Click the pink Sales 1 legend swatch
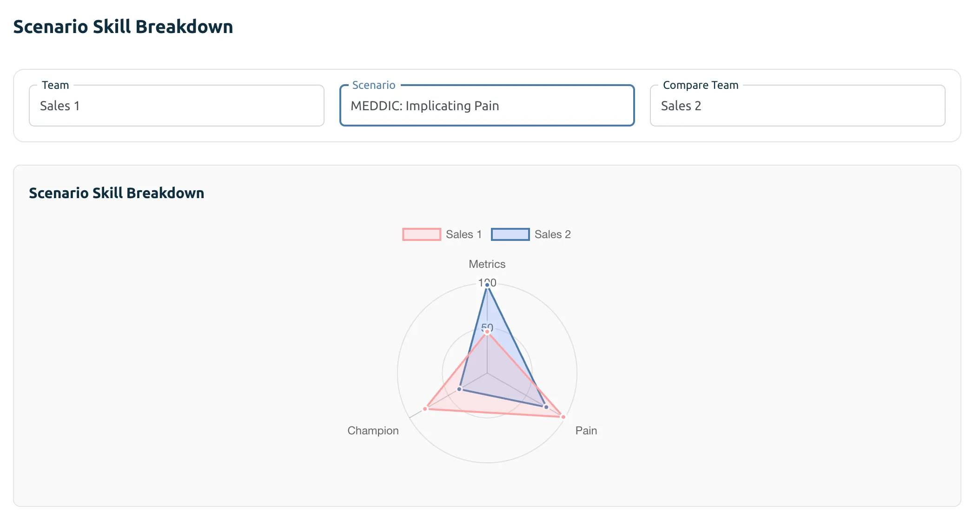980x519 pixels. coord(421,234)
